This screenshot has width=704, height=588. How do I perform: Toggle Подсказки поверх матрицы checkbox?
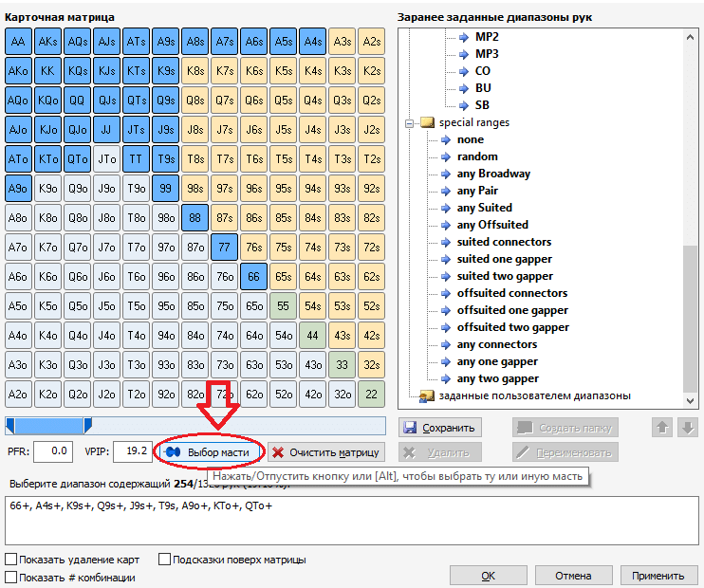point(165,560)
